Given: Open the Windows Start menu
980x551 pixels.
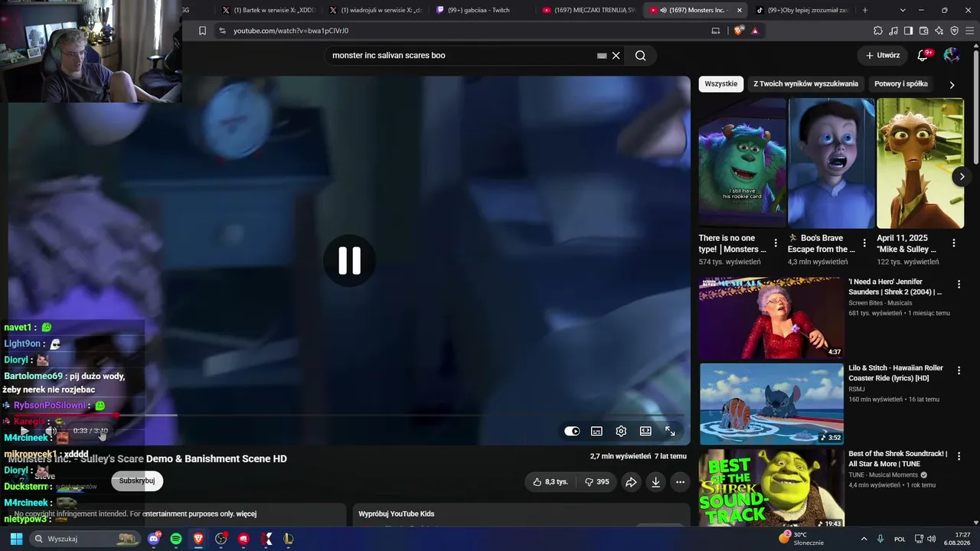Looking at the screenshot, I should pos(16,539).
